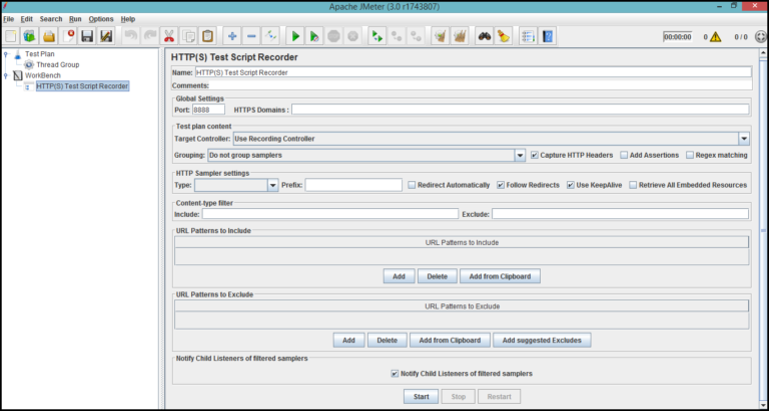Click the Undo arrow icon

tap(130, 36)
